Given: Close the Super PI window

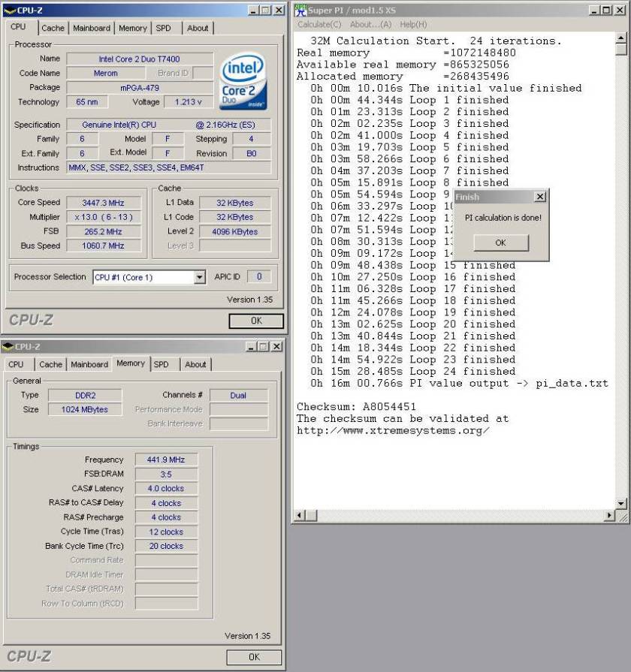Looking at the screenshot, I should pyautogui.click(x=620, y=10).
